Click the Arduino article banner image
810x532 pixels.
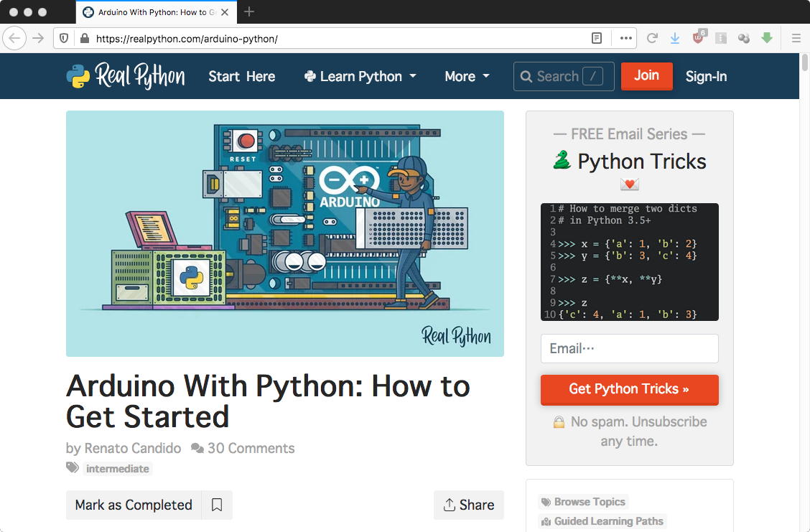285,233
